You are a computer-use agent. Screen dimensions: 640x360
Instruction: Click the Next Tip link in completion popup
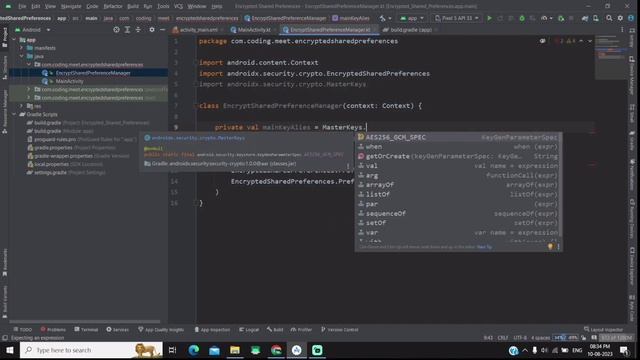(x=484, y=247)
